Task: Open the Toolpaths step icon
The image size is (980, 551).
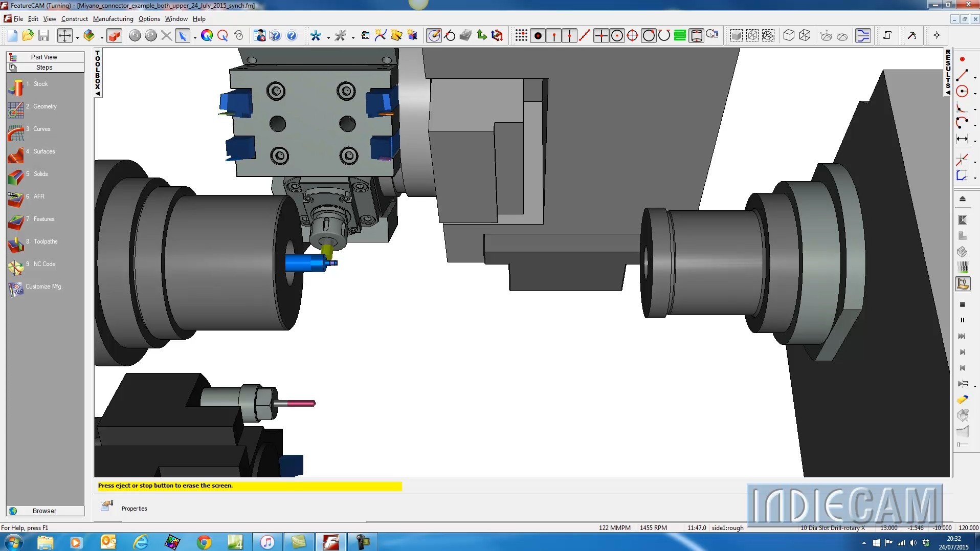Action: (16, 245)
